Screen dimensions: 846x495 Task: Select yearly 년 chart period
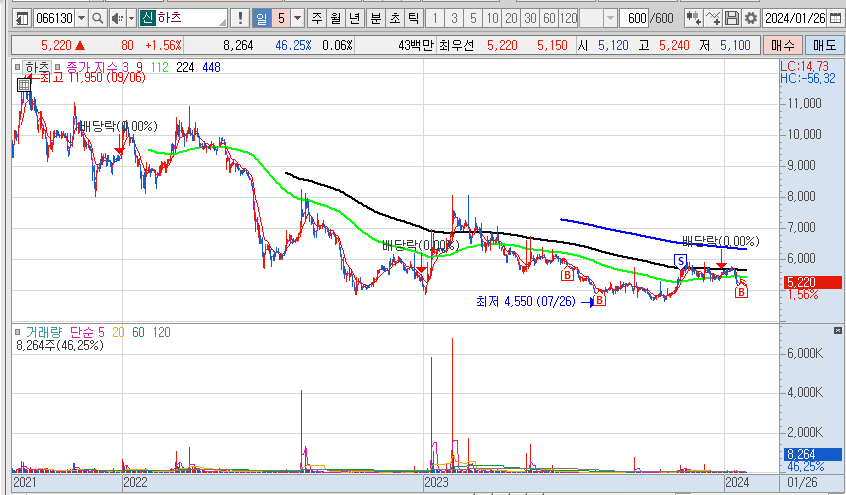pos(354,18)
